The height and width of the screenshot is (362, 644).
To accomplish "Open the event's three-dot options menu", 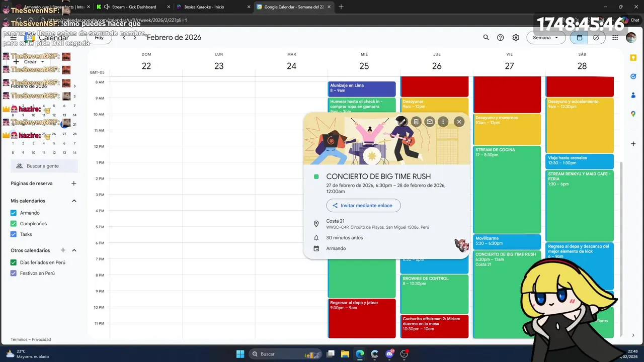I will 443,122.
